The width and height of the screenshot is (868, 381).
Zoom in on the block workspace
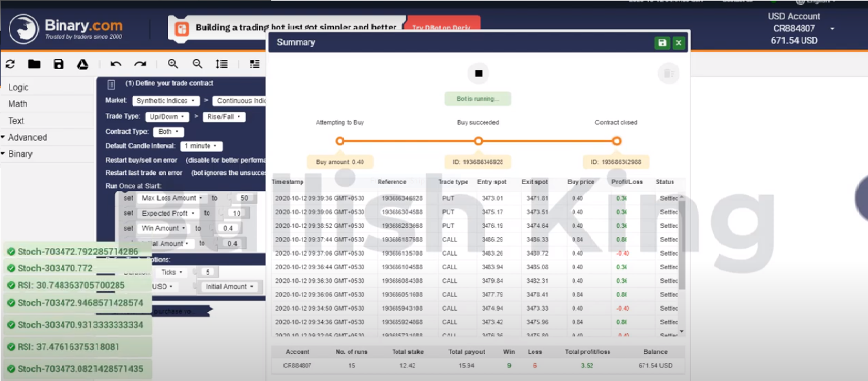[172, 64]
